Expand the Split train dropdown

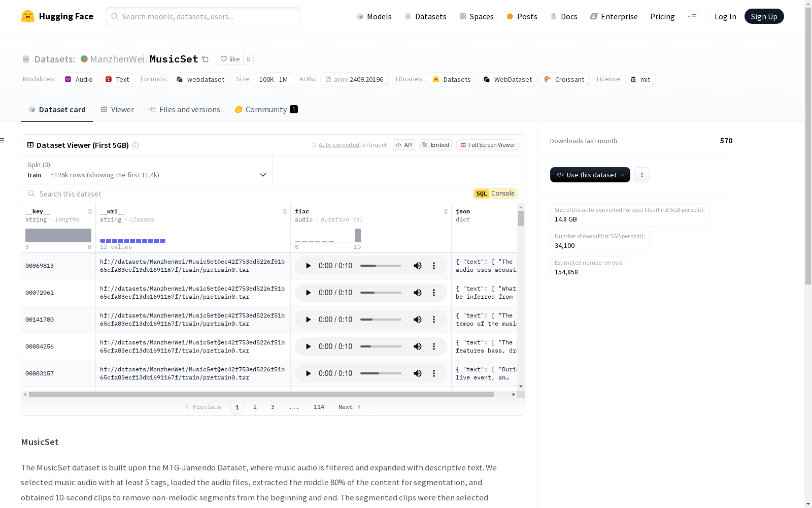147,170
